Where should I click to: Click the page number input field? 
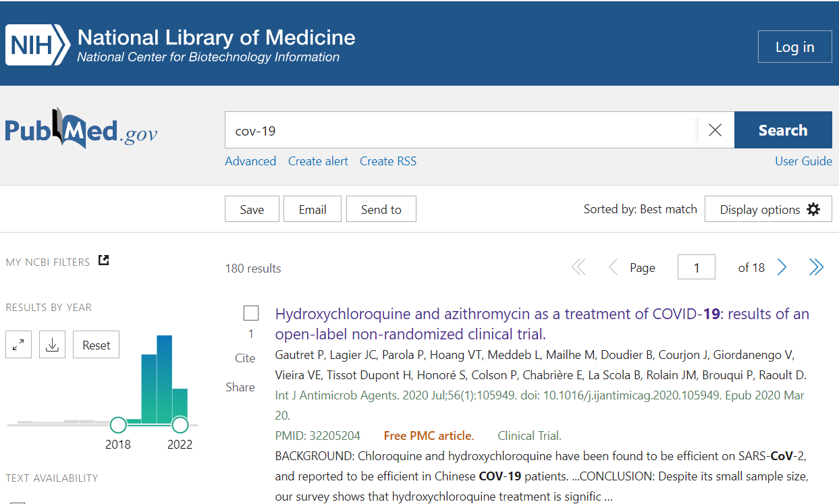[696, 268]
